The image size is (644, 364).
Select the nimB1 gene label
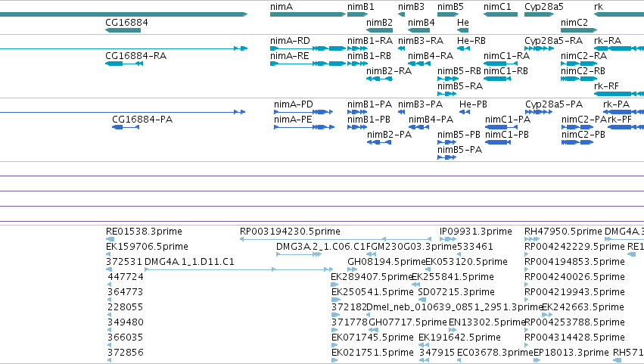coord(361,7)
